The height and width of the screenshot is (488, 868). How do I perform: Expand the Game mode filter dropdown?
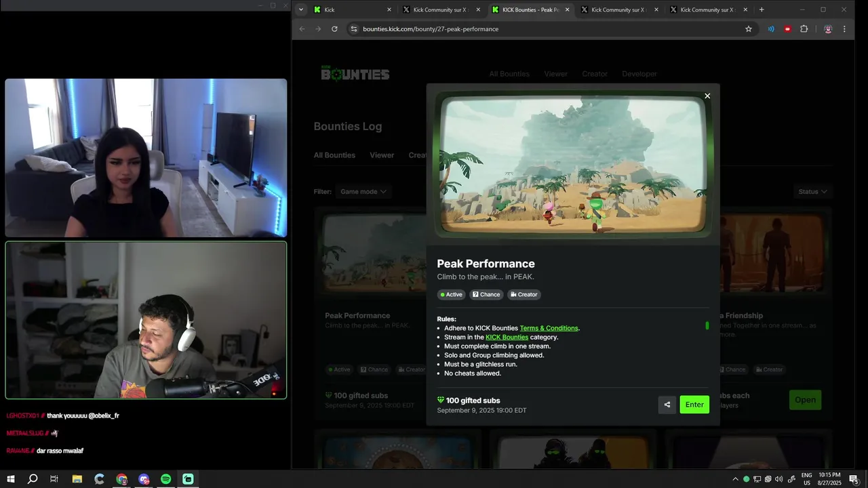[363, 192]
